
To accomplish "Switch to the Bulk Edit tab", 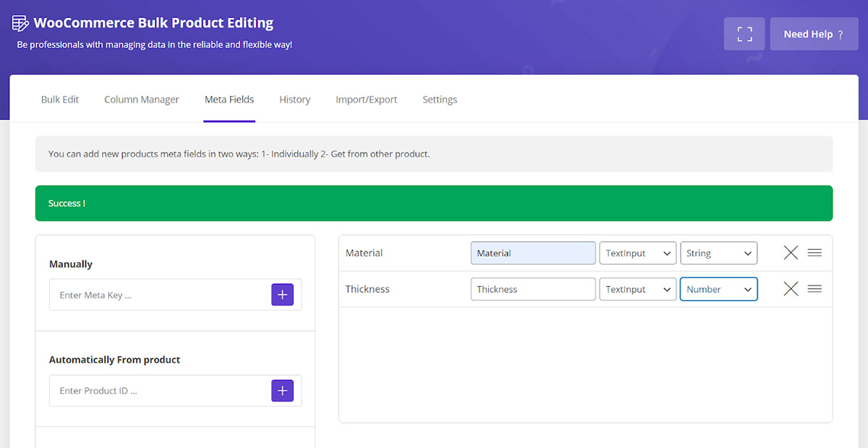I will pyautogui.click(x=60, y=100).
